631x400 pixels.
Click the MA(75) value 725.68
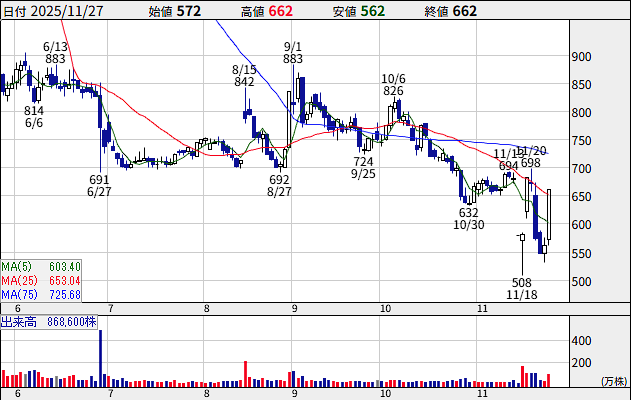tap(65, 295)
